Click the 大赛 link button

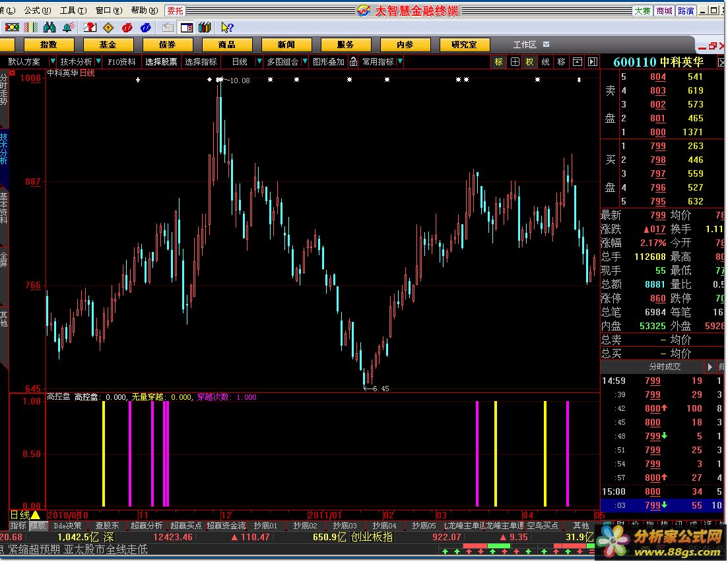pos(643,11)
